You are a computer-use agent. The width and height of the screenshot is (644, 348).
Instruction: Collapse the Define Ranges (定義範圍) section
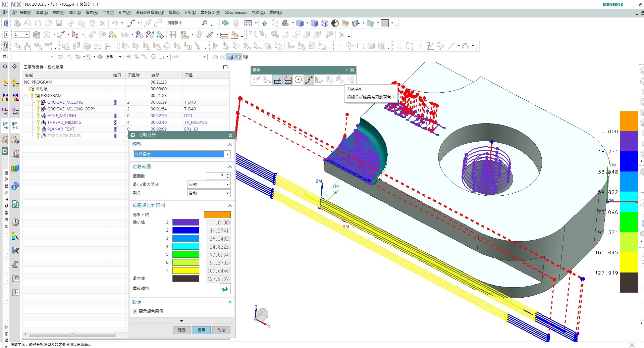point(230,166)
